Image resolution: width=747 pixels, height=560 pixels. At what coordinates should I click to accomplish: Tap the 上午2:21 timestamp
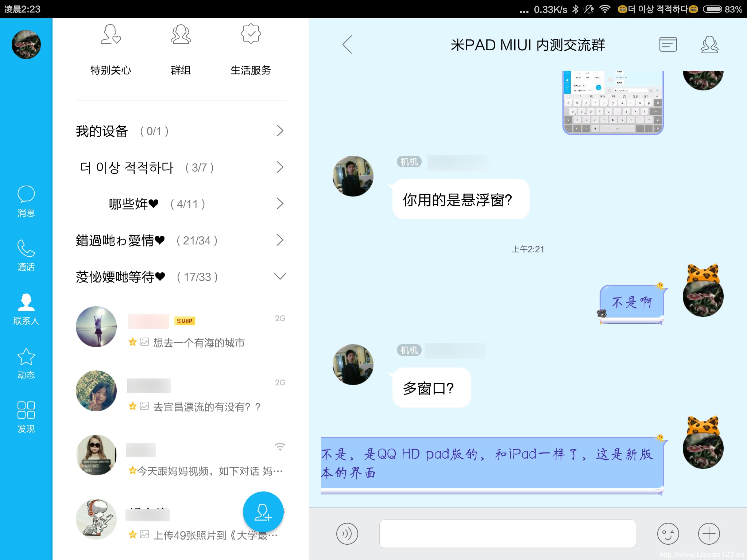click(x=528, y=249)
